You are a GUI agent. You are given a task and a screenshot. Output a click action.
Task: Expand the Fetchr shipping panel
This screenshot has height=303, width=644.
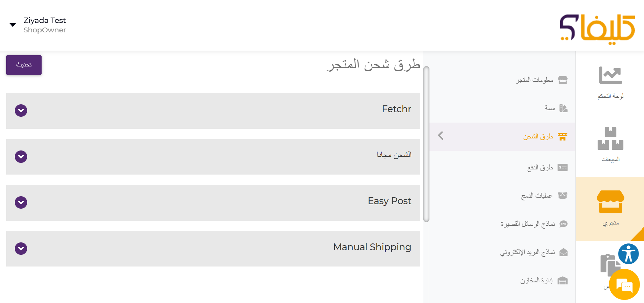coord(21,111)
